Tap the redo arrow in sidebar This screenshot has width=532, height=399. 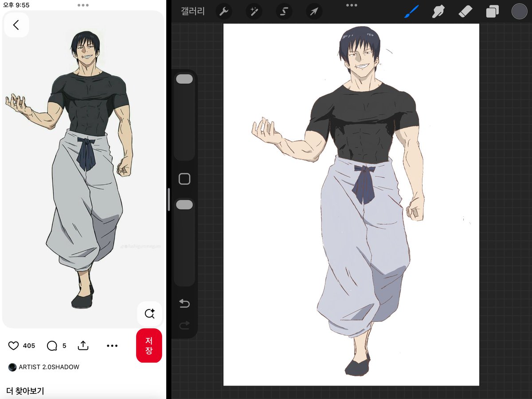(184, 326)
